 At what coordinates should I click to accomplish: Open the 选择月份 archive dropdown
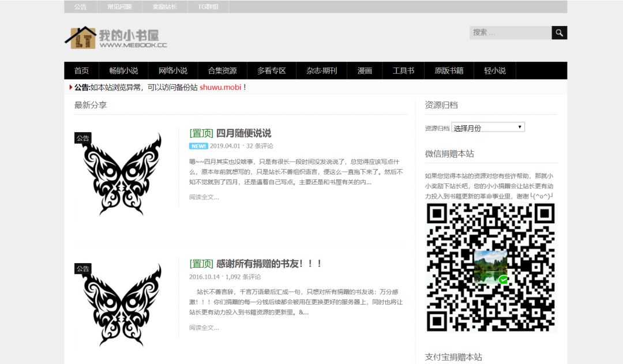[488, 127]
